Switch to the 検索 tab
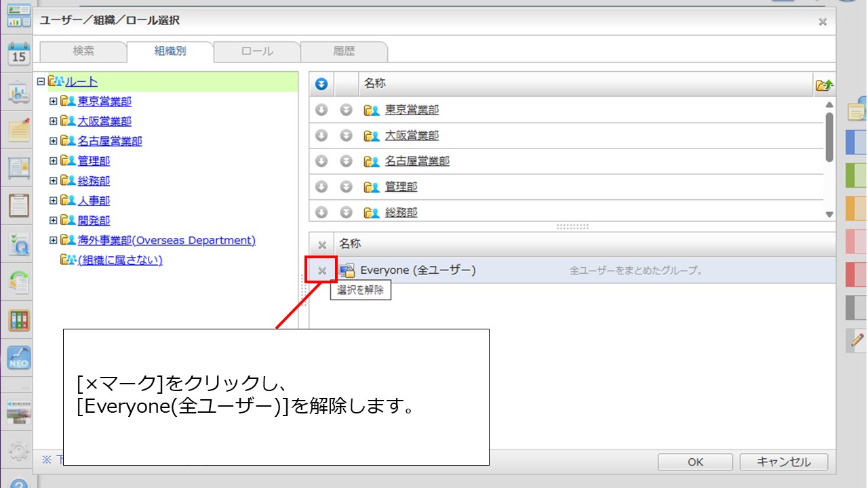The height and width of the screenshot is (488, 868). pyautogui.click(x=83, y=52)
